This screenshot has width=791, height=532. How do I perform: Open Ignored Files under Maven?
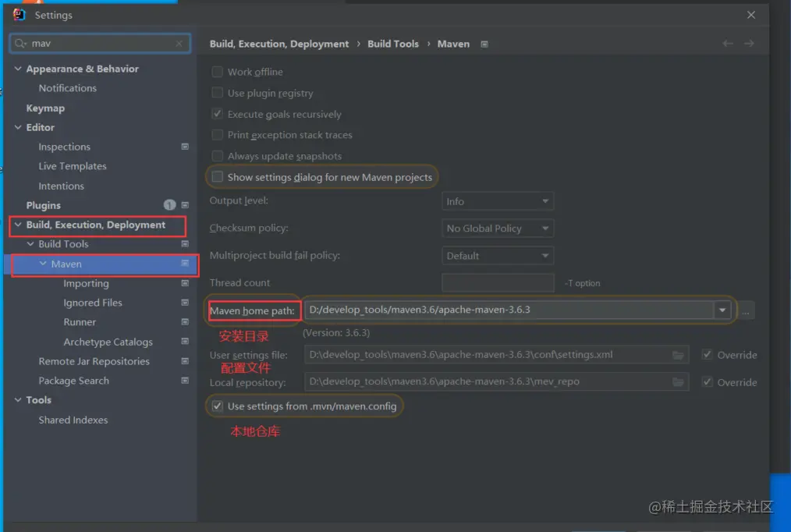(x=93, y=303)
